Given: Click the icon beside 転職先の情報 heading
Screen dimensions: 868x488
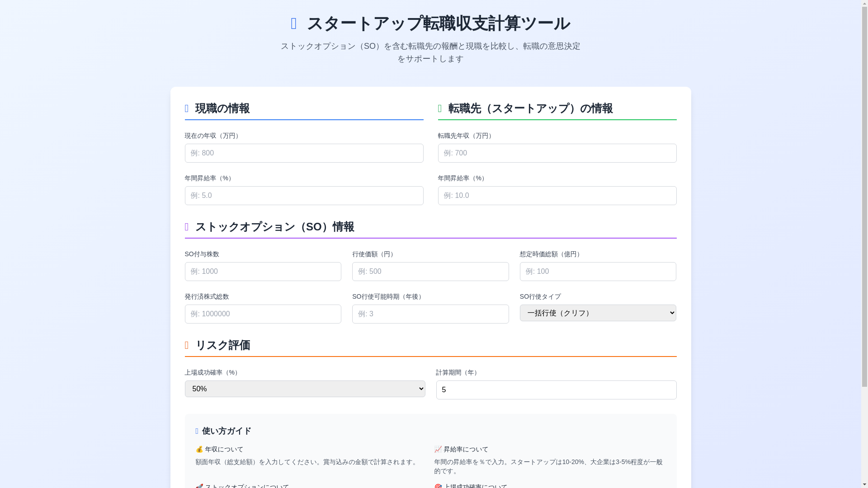Looking at the screenshot, I should point(440,108).
